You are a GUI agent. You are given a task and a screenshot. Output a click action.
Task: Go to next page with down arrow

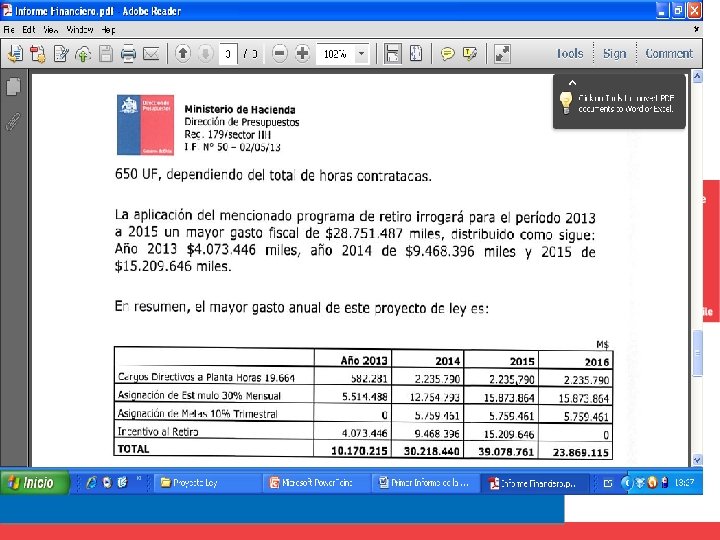205,54
